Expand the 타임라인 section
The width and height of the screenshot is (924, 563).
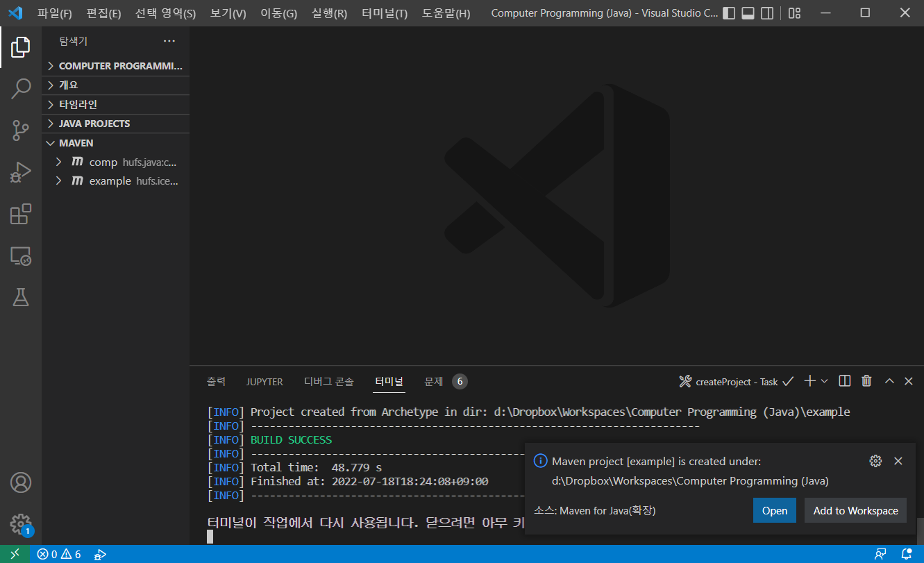pos(115,104)
